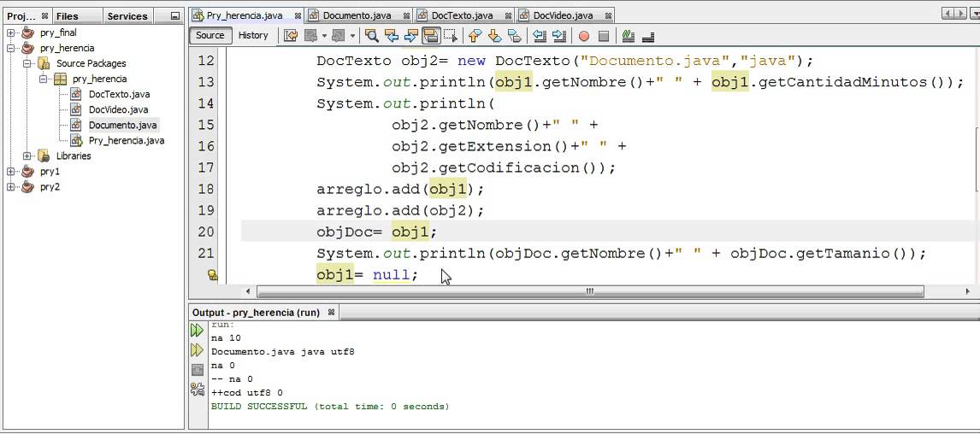Viewport: 980px width, 434px height.
Task: Click the Output settings wrench icon
Action: coord(197,390)
